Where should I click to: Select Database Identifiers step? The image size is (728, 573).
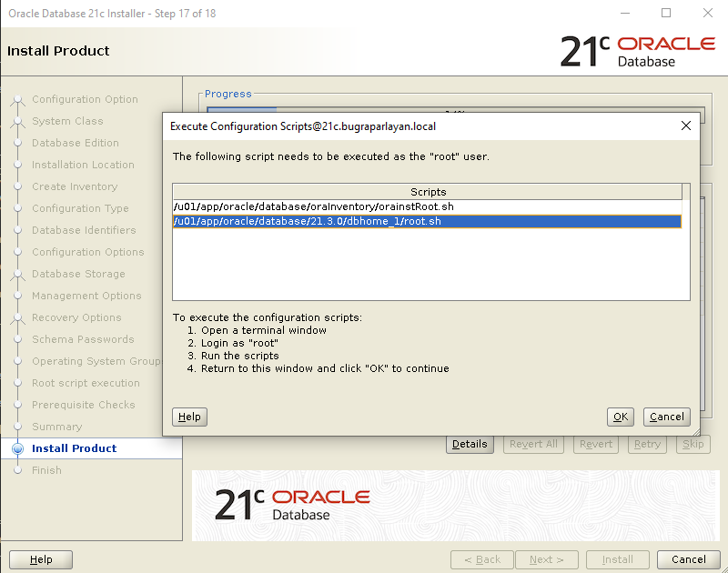click(x=84, y=230)
